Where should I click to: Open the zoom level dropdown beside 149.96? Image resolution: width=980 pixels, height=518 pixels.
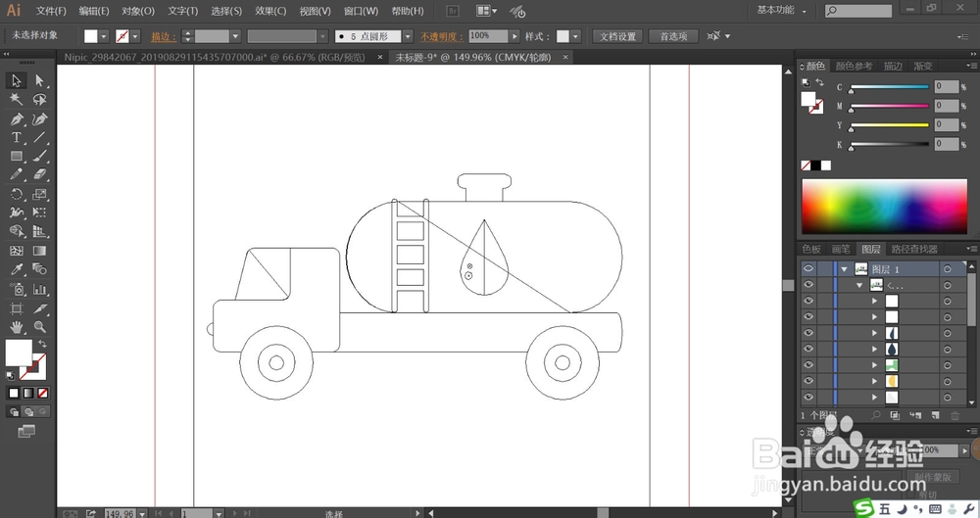tap(142, 514)
